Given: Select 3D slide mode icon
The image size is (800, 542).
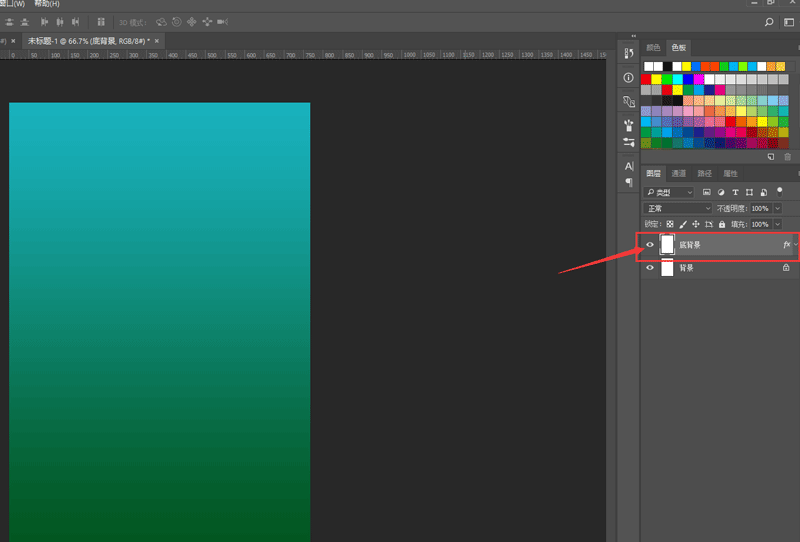Looking at the screenshot, I should 207,22.
